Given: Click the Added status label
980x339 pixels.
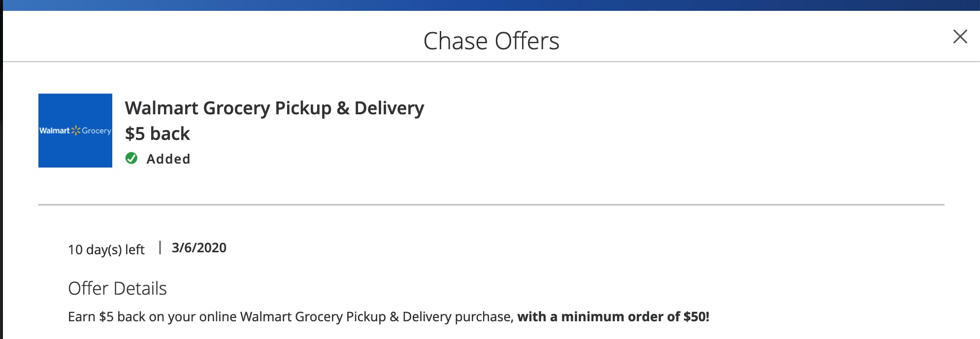Looking at the screenshot, I should click(168, 159).
